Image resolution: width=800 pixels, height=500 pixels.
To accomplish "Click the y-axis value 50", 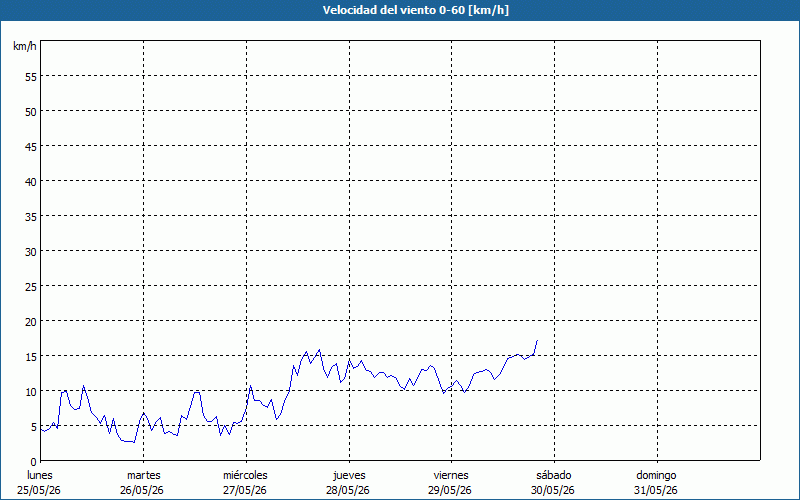I will [31, 112].
